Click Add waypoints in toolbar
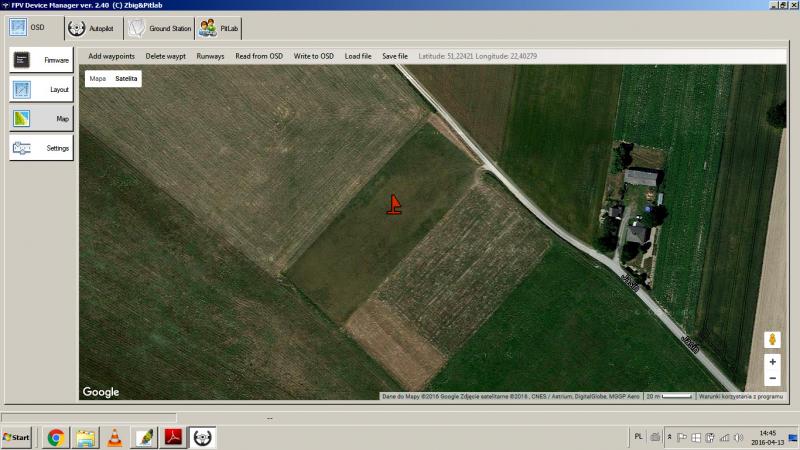The height and width of the screenshot is (450, 800). coord(111,56)
